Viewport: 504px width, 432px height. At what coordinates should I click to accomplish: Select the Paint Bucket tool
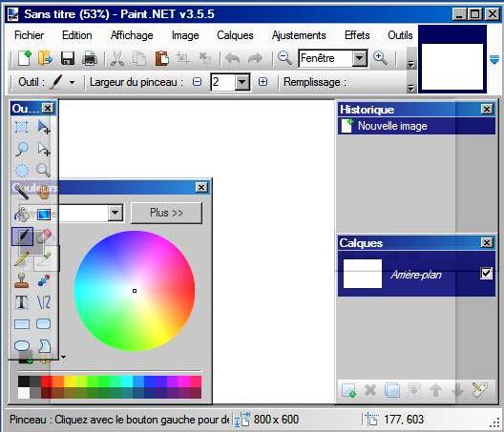(x=22, y=215)
